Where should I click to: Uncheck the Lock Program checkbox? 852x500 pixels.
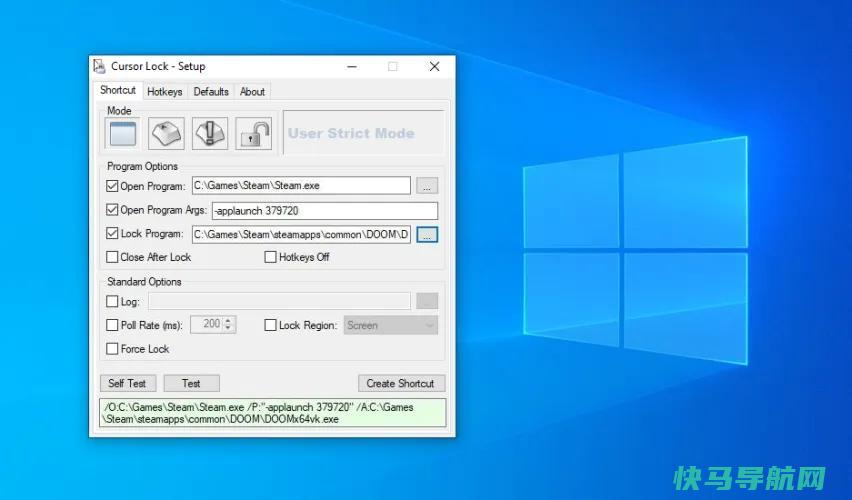[x=112, y=233]
